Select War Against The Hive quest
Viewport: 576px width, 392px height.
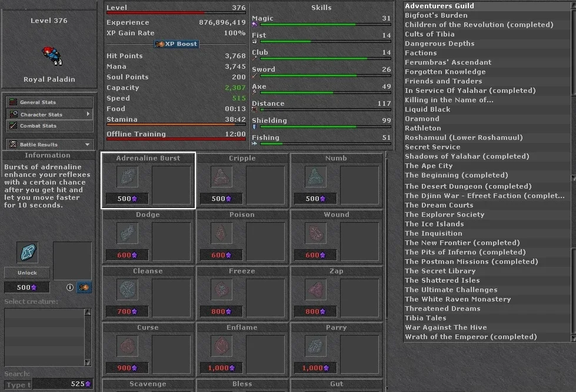(x=487, y=327)
